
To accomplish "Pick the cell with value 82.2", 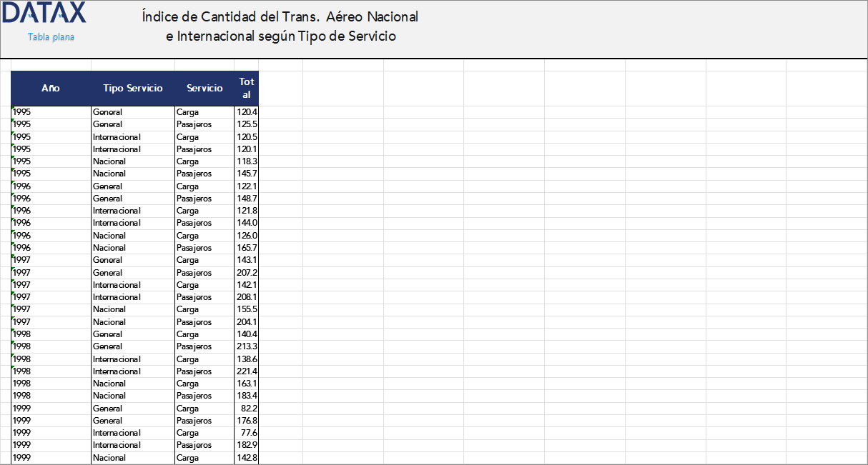I will (247, 409).
